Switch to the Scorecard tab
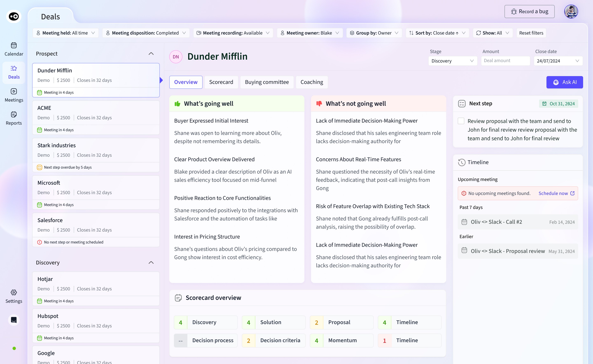Viewport: 593px width, 364px height. (221, 82)
